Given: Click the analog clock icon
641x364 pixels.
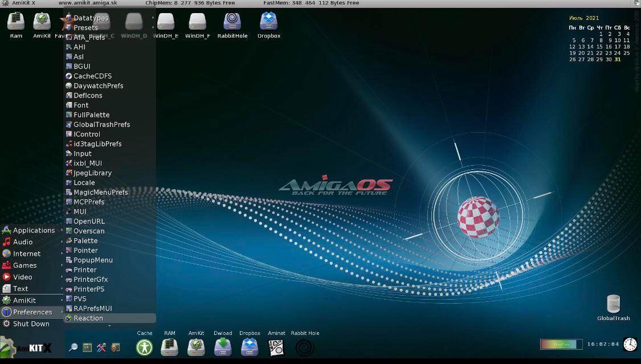Looking at the screenshot, I should coord(630,344).
